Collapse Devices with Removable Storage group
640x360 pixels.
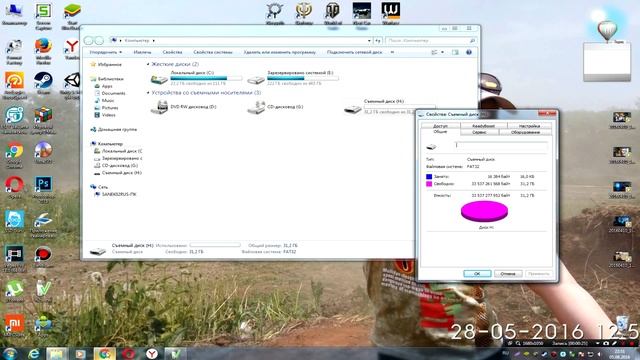pyautogui.click(x=148, y=93)
